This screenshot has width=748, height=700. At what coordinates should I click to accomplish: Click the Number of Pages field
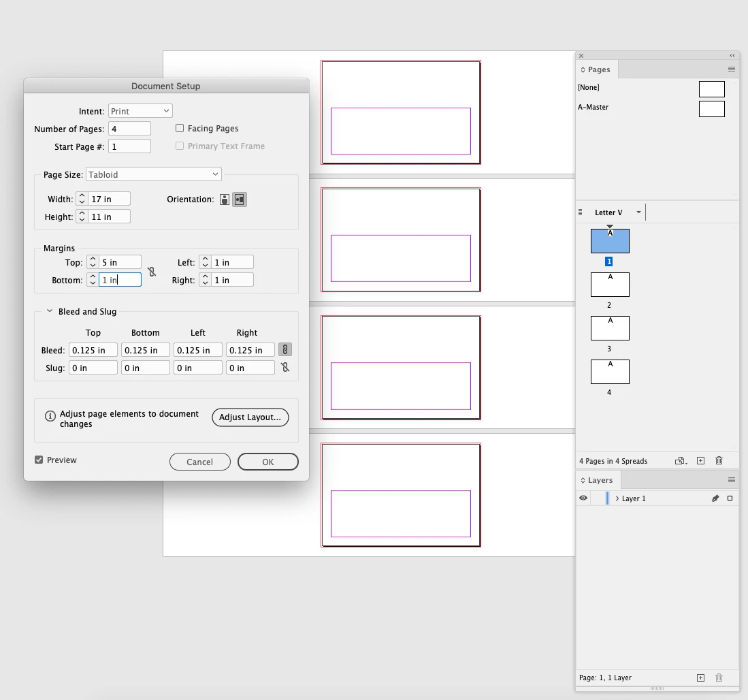pyautogui.click(x=129, y=129)
